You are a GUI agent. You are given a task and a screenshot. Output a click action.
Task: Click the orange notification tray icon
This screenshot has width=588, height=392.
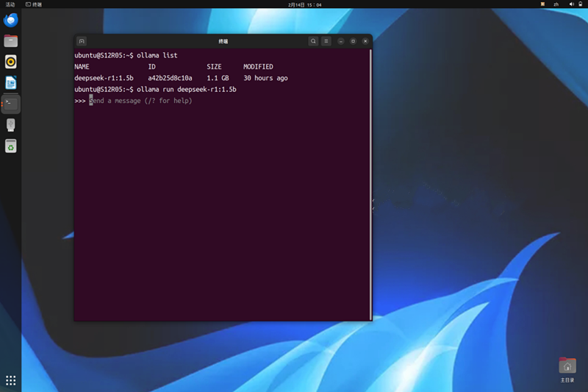542,4
